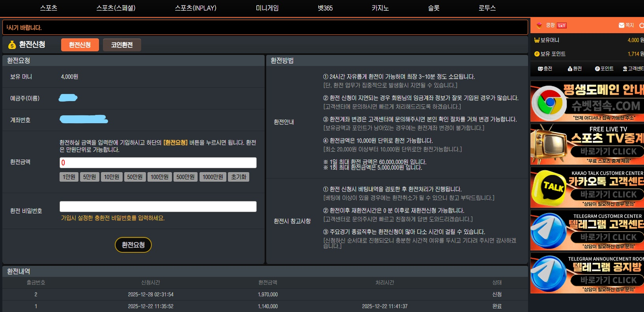The width and height of the screenshot is (644, 312).
Task: Click the 환전 비밀번호 password field
Action: click(x=158, y=207)
